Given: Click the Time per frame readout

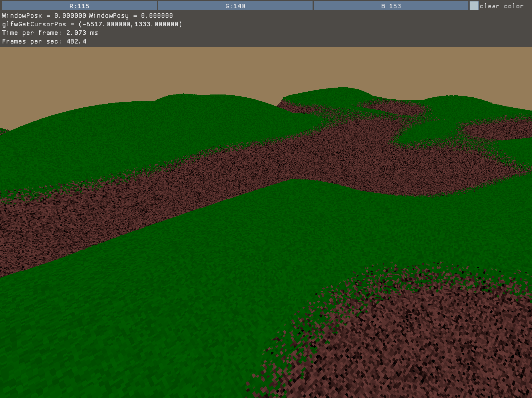Looking at the screenshot, I should 50,33.
